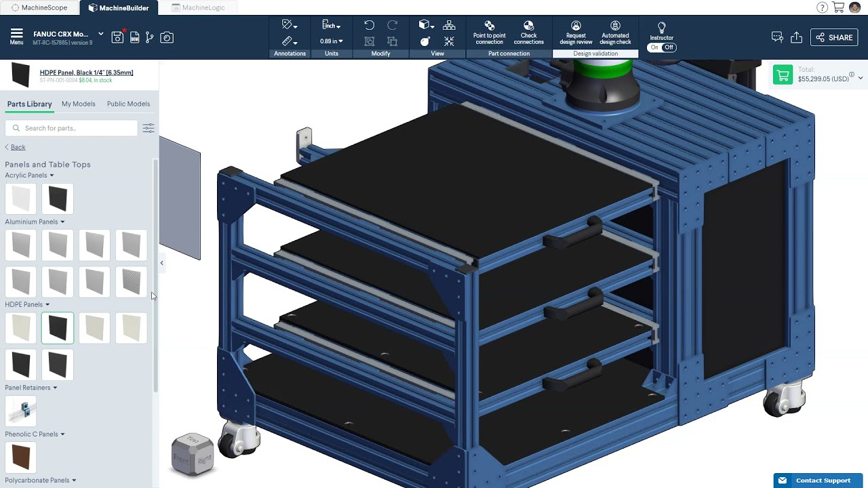Open the Public Models tab
This screenshot has height=488, width=868.
click(x=128, y=104)
